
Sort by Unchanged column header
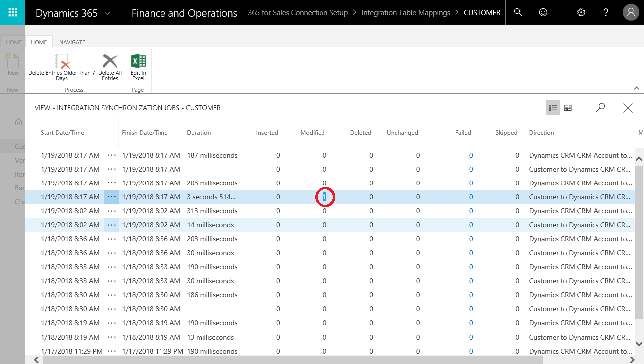(x=402, y=133)
